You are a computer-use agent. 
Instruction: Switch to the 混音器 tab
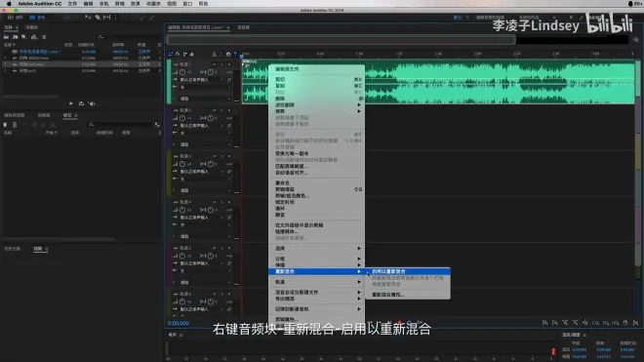point(244,27)
